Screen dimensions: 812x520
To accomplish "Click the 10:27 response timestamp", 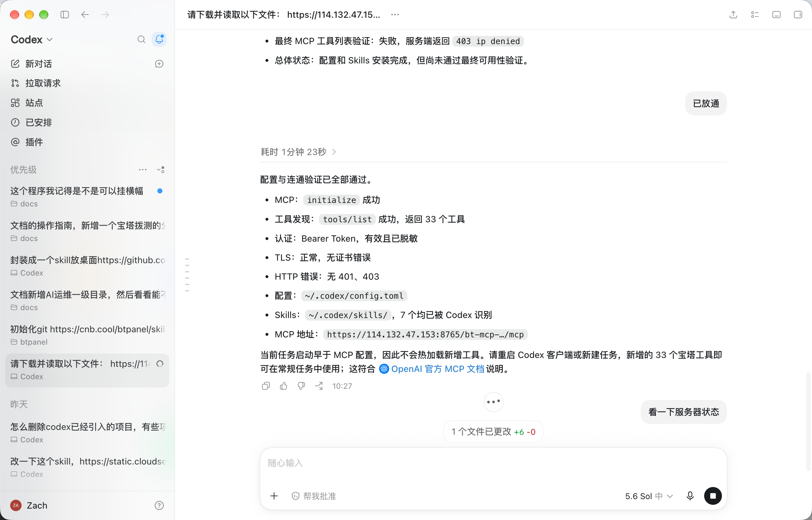I will pos(342,386).
